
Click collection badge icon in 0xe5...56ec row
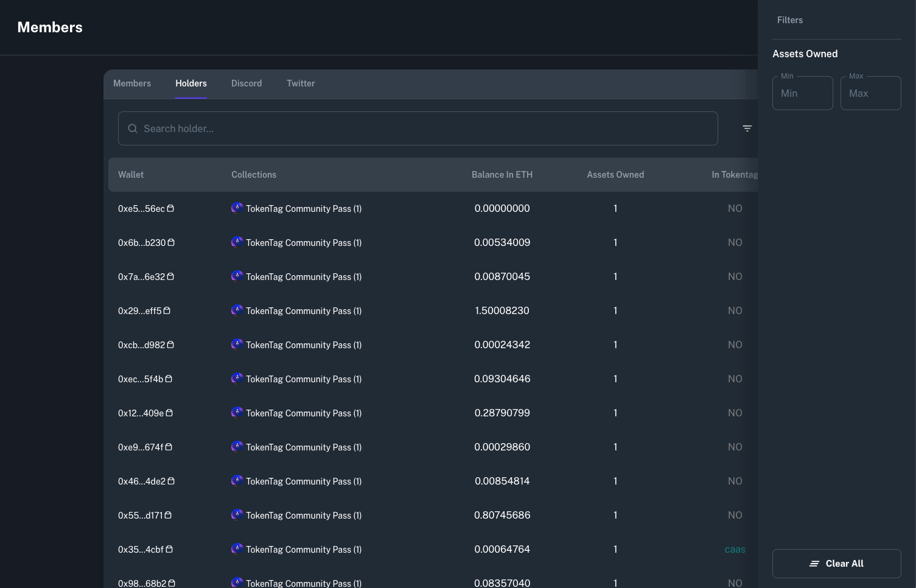tap(237, 208)
